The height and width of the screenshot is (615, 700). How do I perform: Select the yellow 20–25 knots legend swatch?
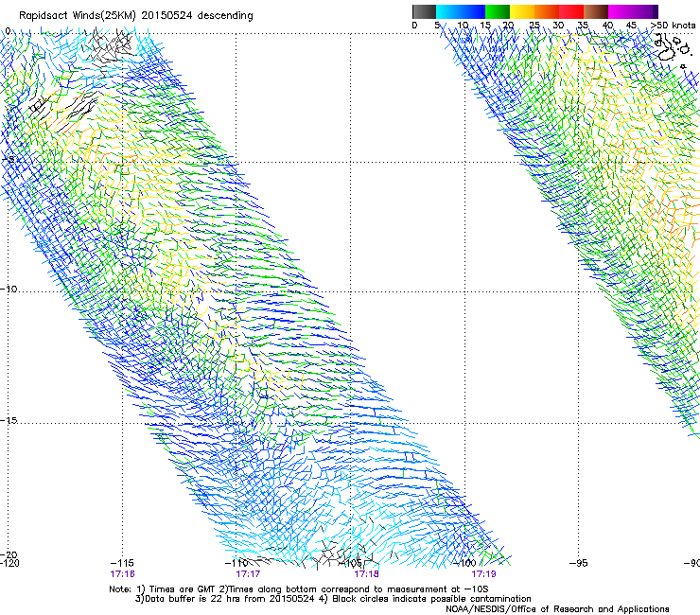coord(522,11)
